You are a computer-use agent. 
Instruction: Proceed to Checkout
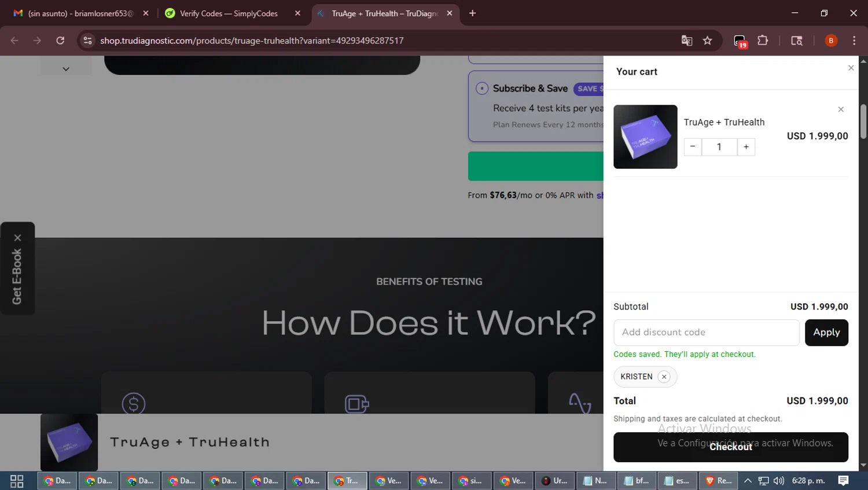[731, 447]
